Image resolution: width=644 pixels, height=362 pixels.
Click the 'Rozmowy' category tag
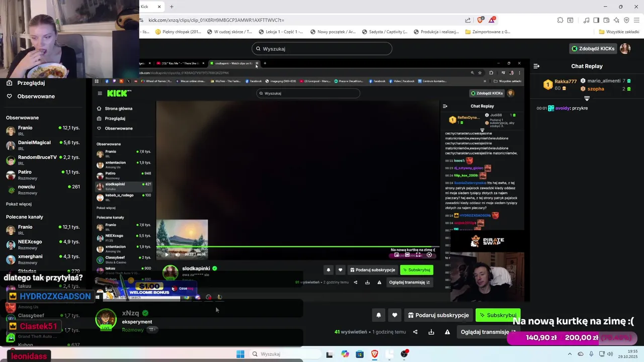coord(133,330)
